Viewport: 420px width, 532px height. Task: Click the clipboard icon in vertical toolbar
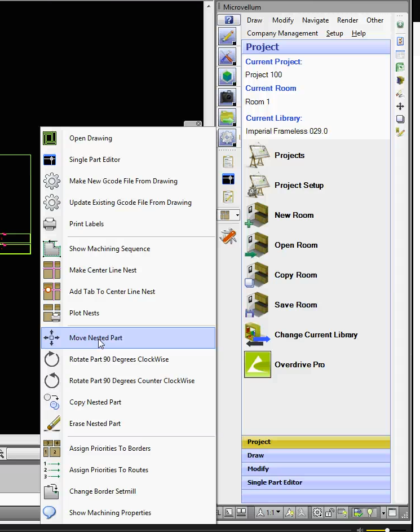click(x=228, y=161)
